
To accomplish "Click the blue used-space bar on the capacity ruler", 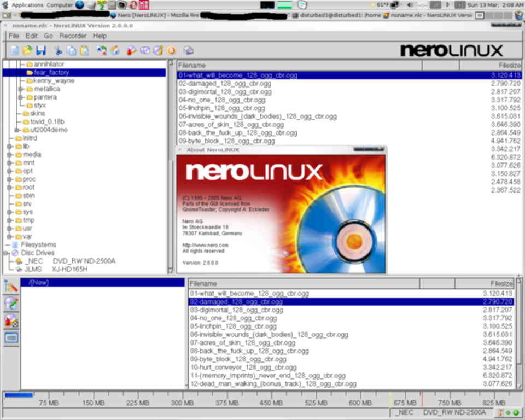I will [x=19, y=395].
